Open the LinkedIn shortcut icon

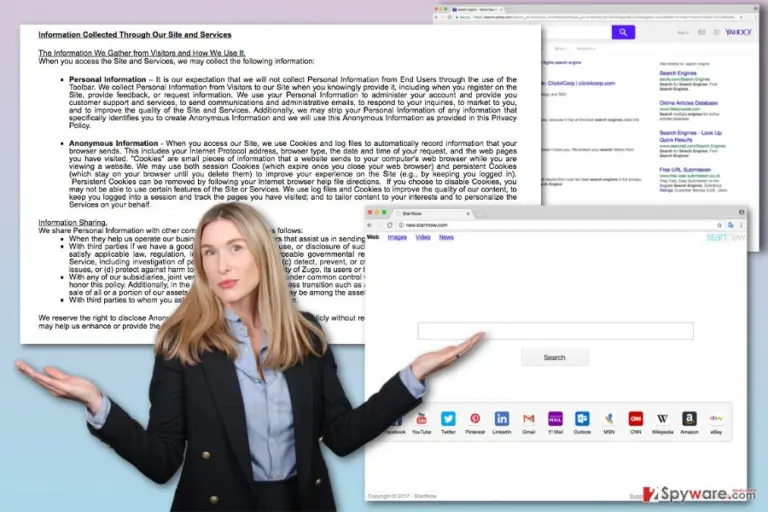pos(502,418)
